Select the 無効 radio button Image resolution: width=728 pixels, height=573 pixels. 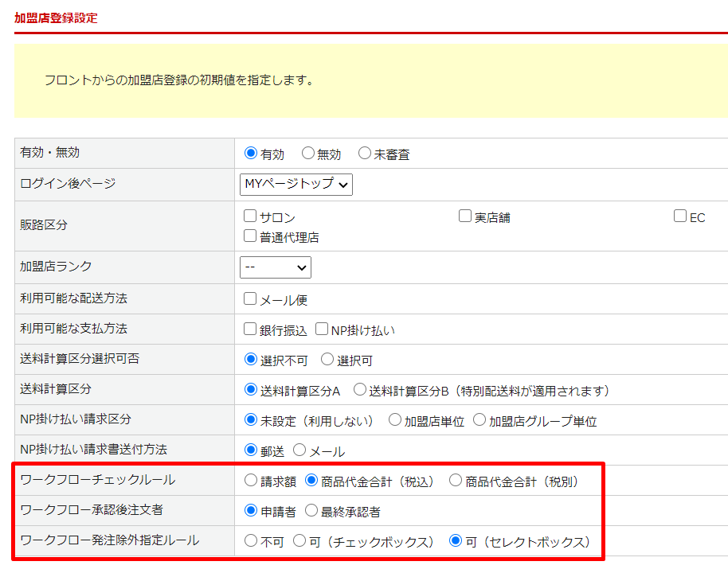[x=308, y=154]
